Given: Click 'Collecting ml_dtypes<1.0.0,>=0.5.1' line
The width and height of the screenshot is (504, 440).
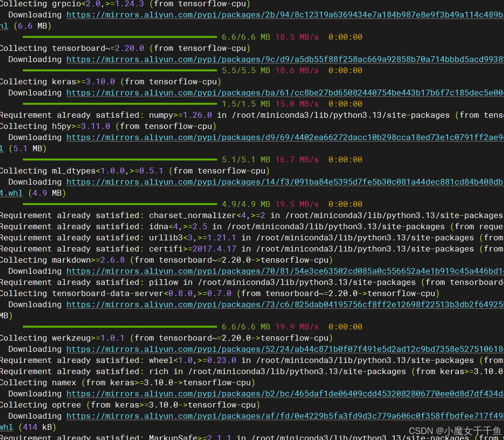Looking at the screenshot, I should 135,171.
